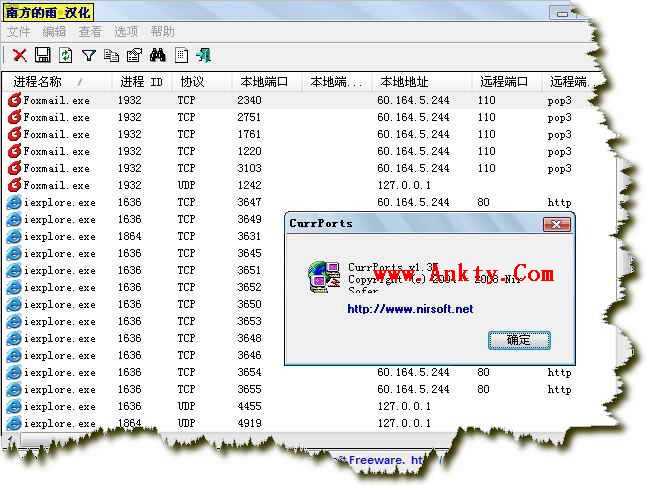Click the binoculars find icon
The width and height of the screenshot is (646, 486).
157,55
